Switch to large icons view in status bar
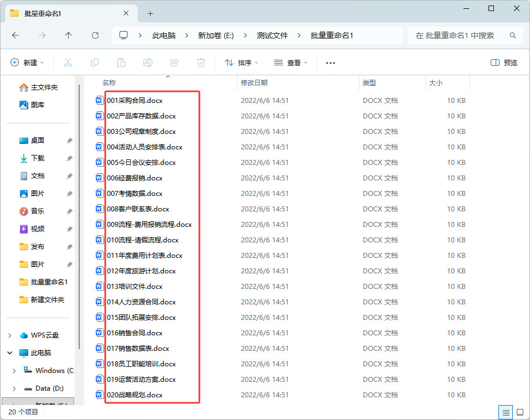This screenshot has width=530, height=420. (x=520, y=412)
